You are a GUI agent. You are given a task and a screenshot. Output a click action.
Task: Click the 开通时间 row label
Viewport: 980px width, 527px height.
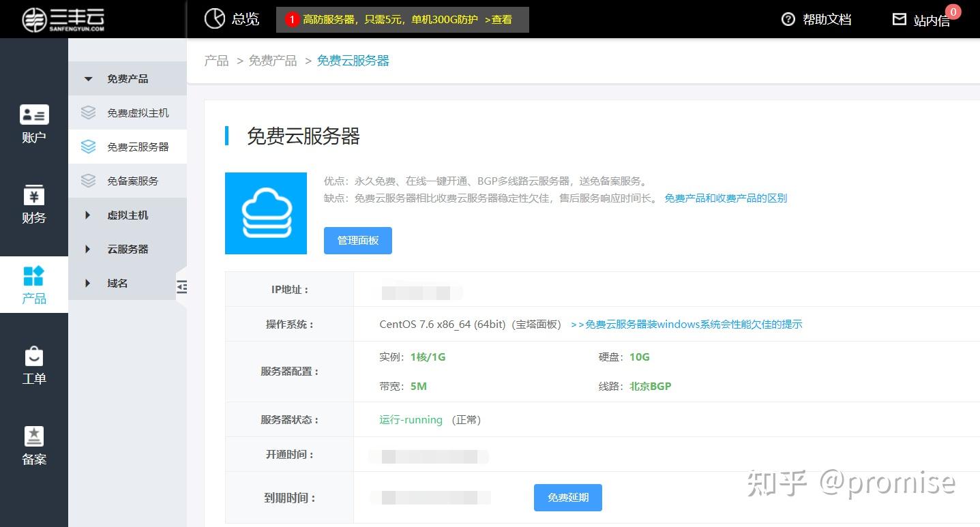[x=290, y=455]
